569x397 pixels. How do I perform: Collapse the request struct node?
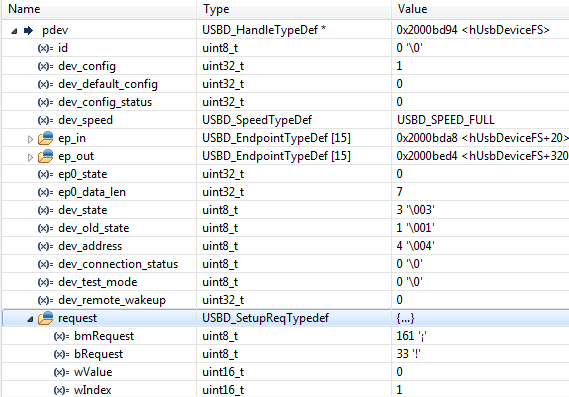(x=30, y=319)
